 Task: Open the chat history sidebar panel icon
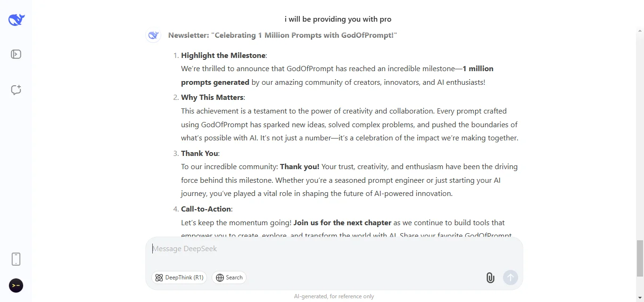(16, 54)
